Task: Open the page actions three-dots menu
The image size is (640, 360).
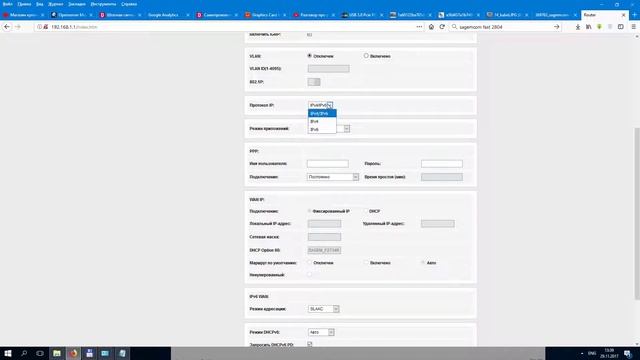Action: (x=419, y=27)
